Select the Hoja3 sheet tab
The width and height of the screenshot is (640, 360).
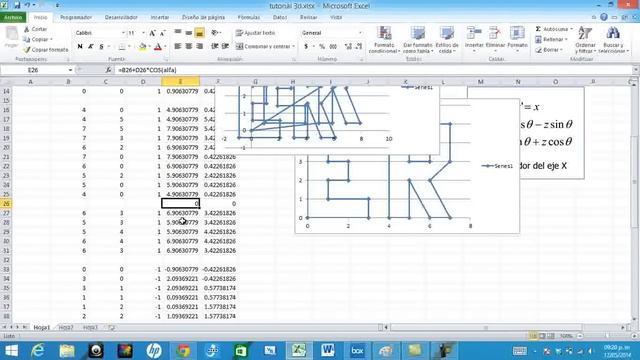click(91, 327)
